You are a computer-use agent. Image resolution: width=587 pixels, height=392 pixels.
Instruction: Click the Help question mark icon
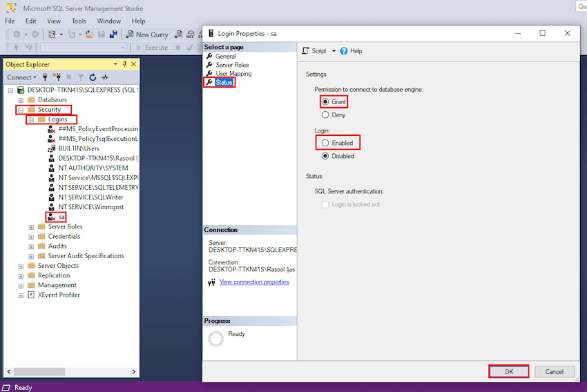344,51
